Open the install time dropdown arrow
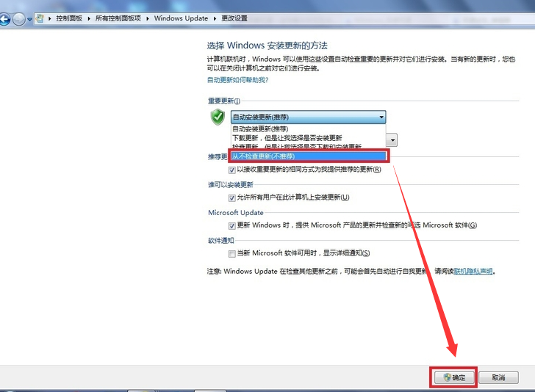Viewport: 535px width, 392px height. (392, 140)
